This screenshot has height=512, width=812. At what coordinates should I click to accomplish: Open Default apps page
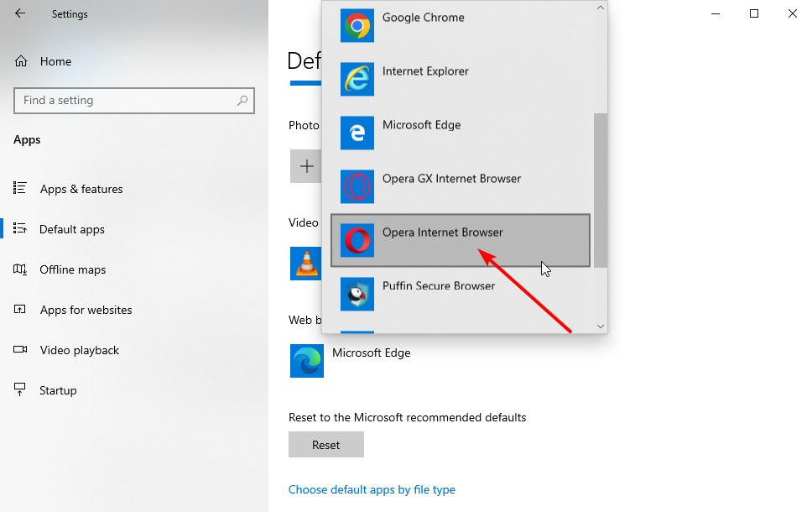coord(134,229)
